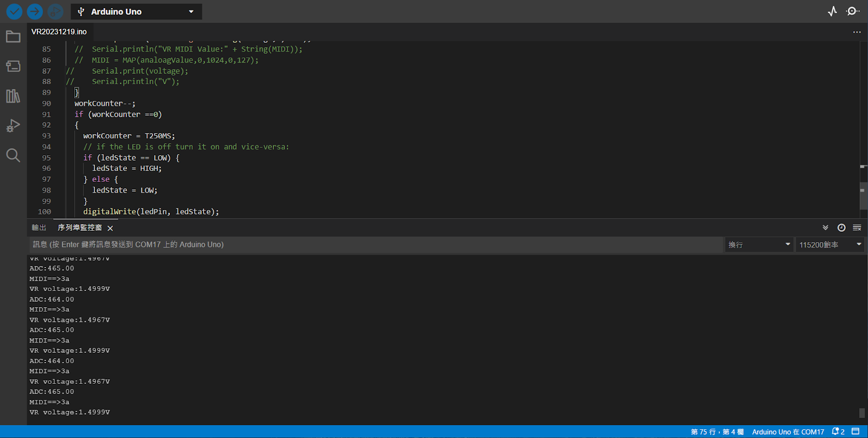Open the Search sidebar icon
This screenshot has height=438, width=868.
13,156
